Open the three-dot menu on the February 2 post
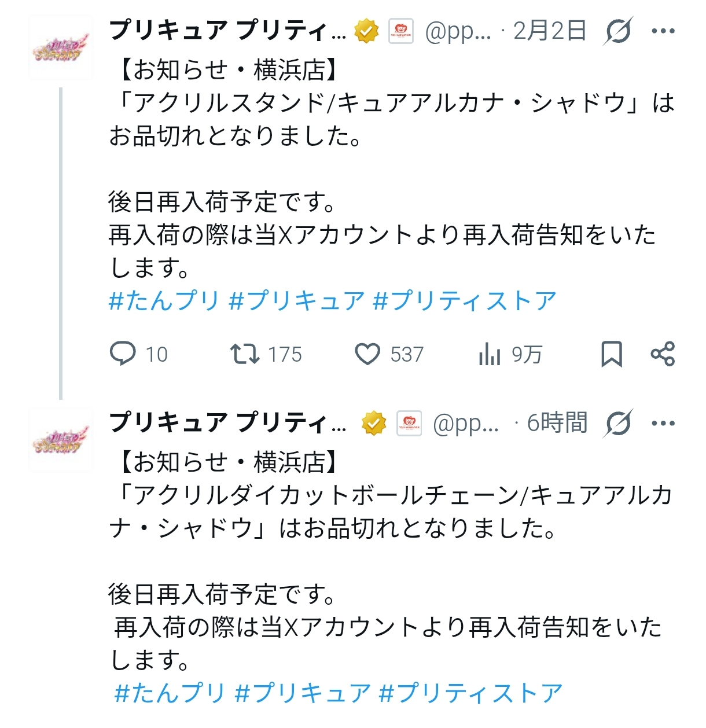The width and height of the screenshot is (706, 728). pos(663,31)
